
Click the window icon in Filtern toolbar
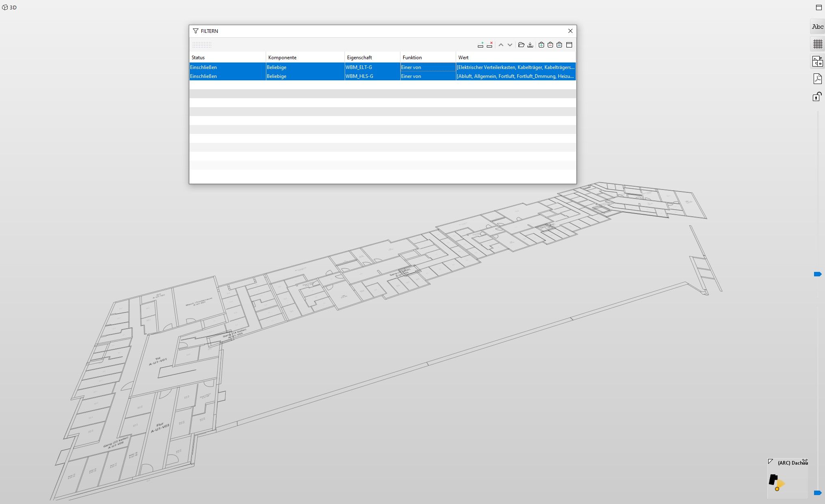tap(569, 45)
